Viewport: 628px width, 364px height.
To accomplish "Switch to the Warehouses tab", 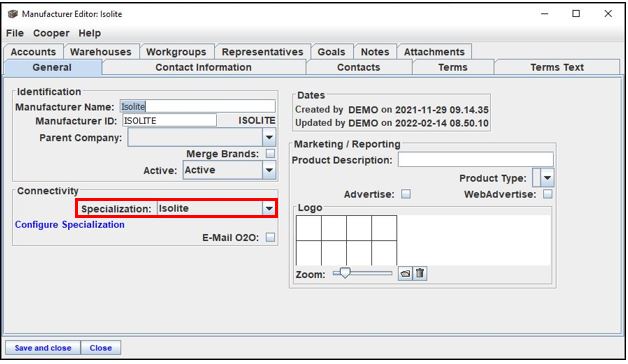I will pos(101,52).
